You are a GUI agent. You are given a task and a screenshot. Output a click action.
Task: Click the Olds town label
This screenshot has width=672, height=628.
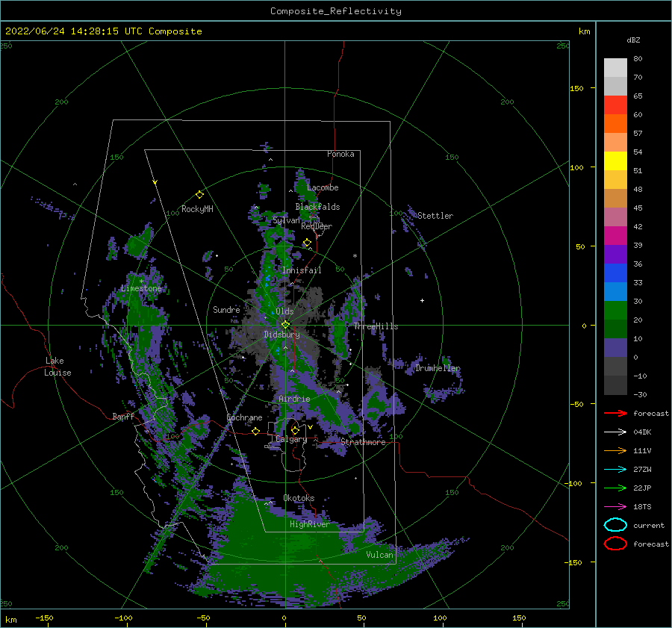point(284,311)
